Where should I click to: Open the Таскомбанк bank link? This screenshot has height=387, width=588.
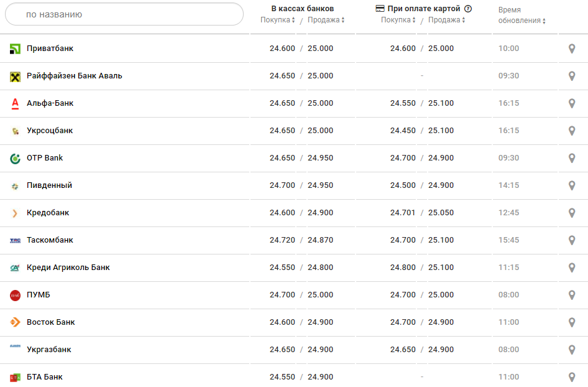pyautogui.click(x=50, y=240)
